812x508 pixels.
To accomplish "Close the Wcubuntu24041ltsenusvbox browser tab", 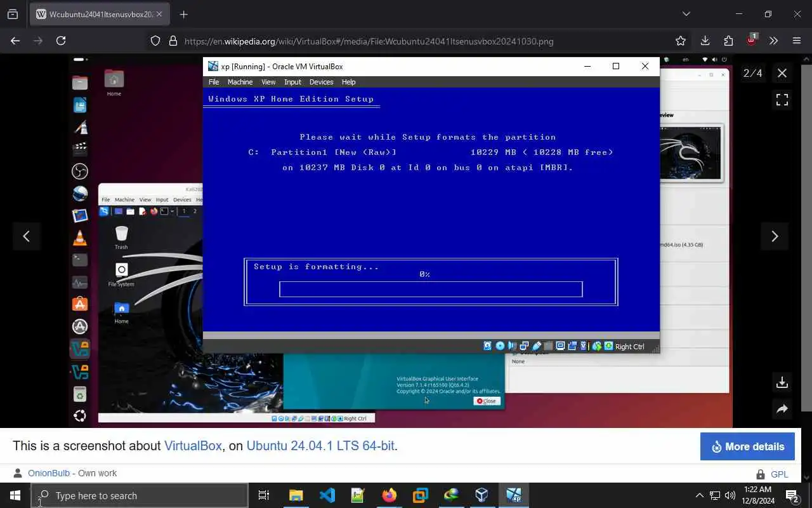I will click(159, 14).
